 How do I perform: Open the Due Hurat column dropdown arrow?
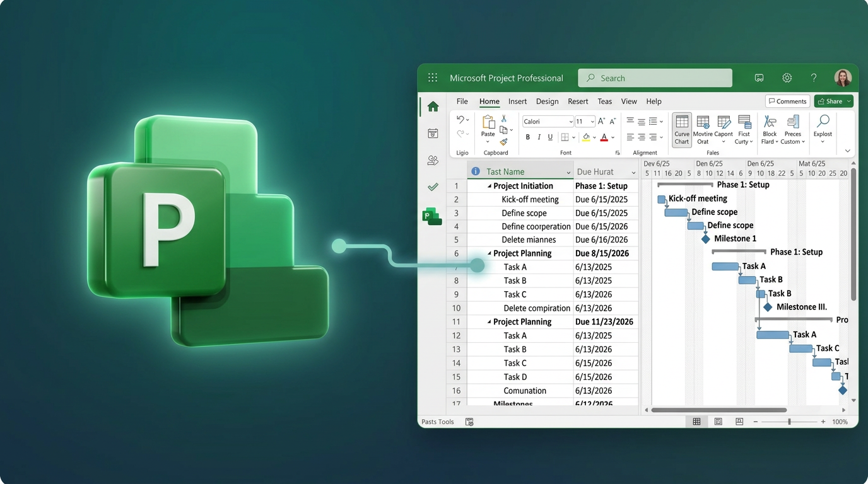tap(633, 173)
